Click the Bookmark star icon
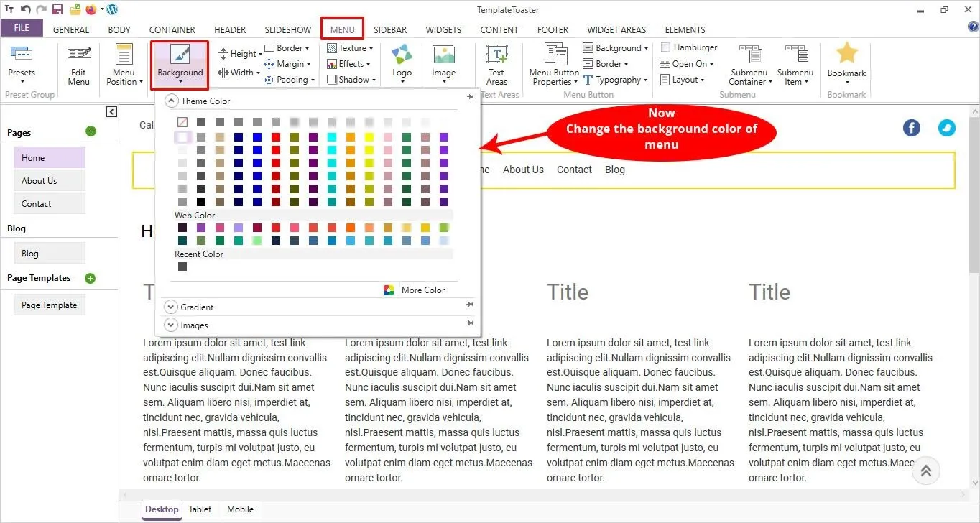 pyautogui.click(x=846, y=54)
